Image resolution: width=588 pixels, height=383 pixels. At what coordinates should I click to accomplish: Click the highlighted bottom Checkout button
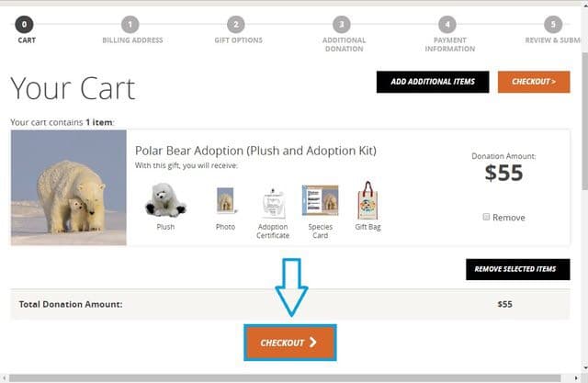(x=290, y=343)
